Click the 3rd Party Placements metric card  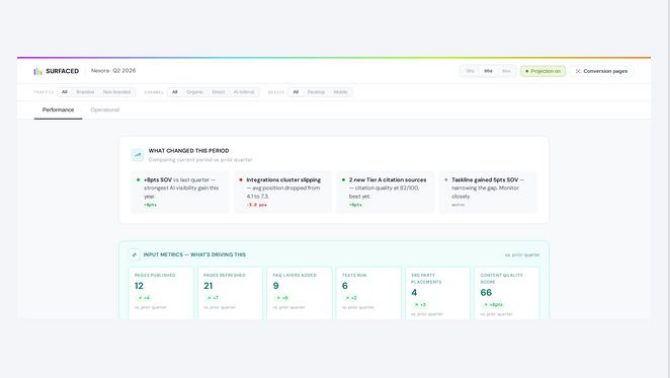(x=438, y=293)
